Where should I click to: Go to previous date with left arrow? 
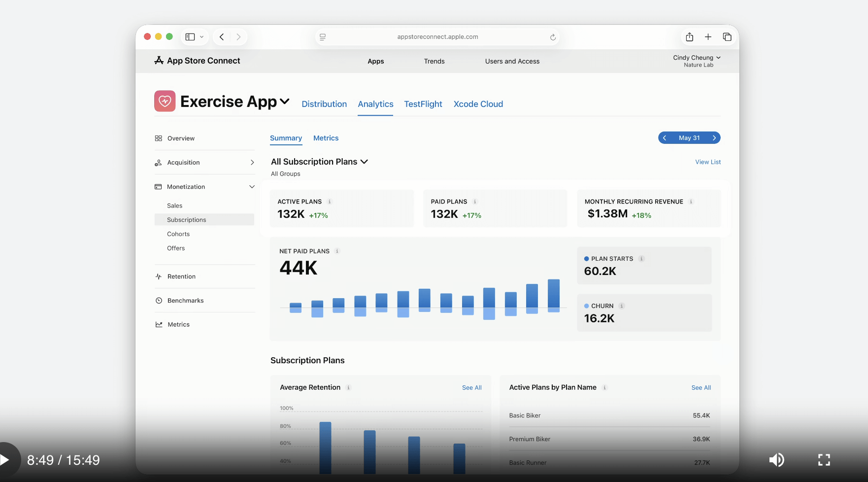(x=665, y=138)
